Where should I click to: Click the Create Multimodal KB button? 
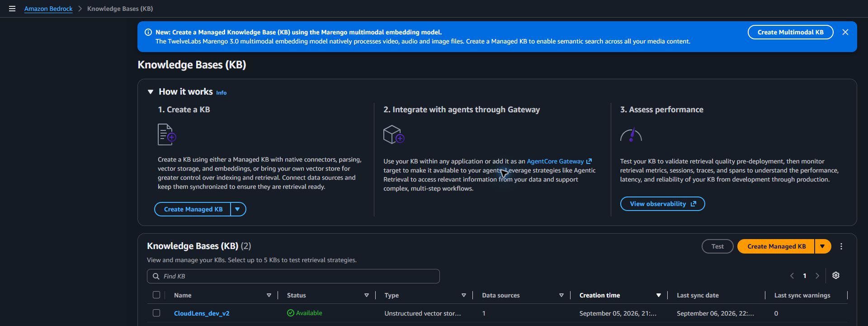tap(790, 32)
